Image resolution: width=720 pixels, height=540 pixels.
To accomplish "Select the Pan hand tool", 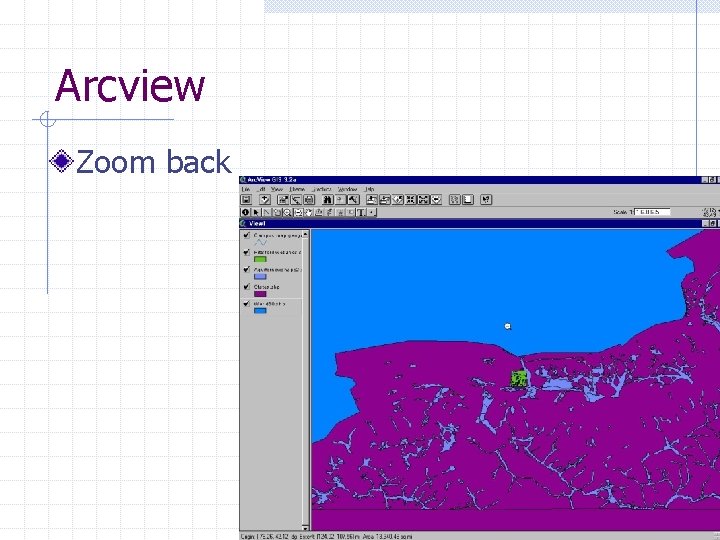I will 309,212.
